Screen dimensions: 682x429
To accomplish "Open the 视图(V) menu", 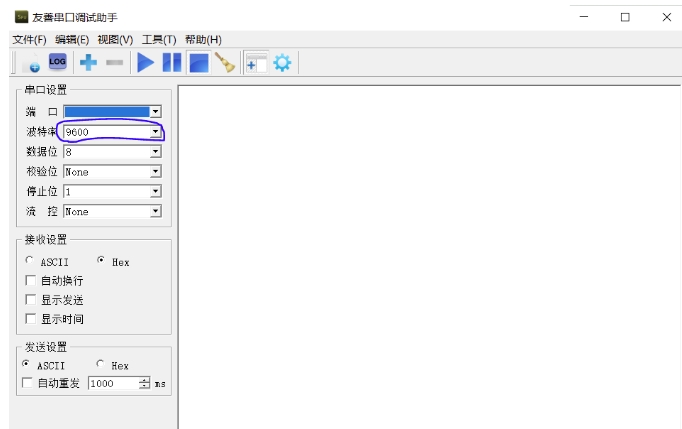I will 115,40.
